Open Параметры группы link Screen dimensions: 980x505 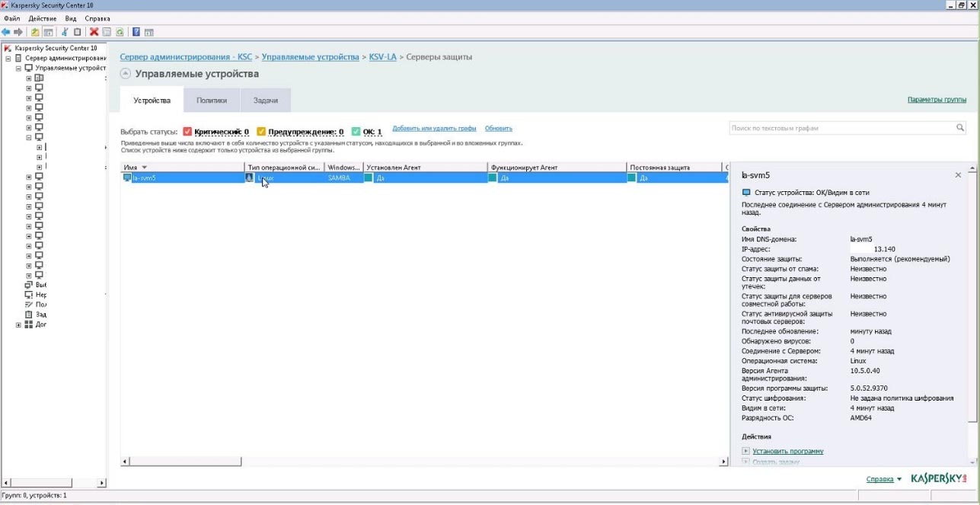(937, 100)
